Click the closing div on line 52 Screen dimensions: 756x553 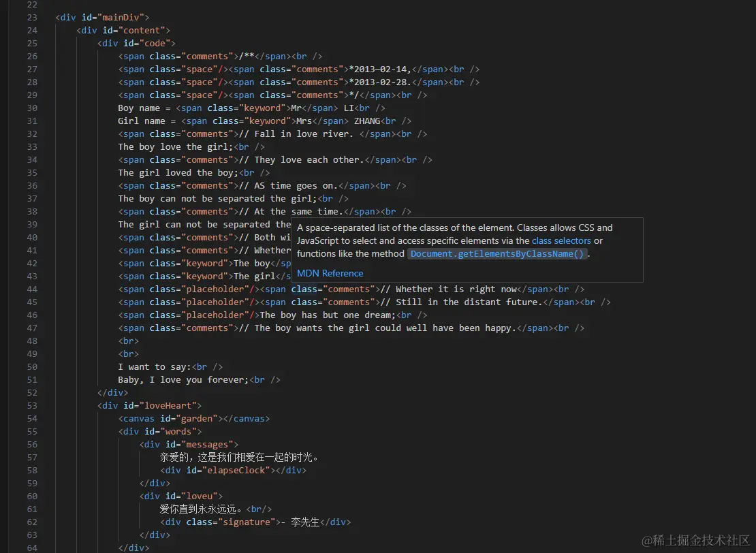pyautogui.click(x=113, y=393)
